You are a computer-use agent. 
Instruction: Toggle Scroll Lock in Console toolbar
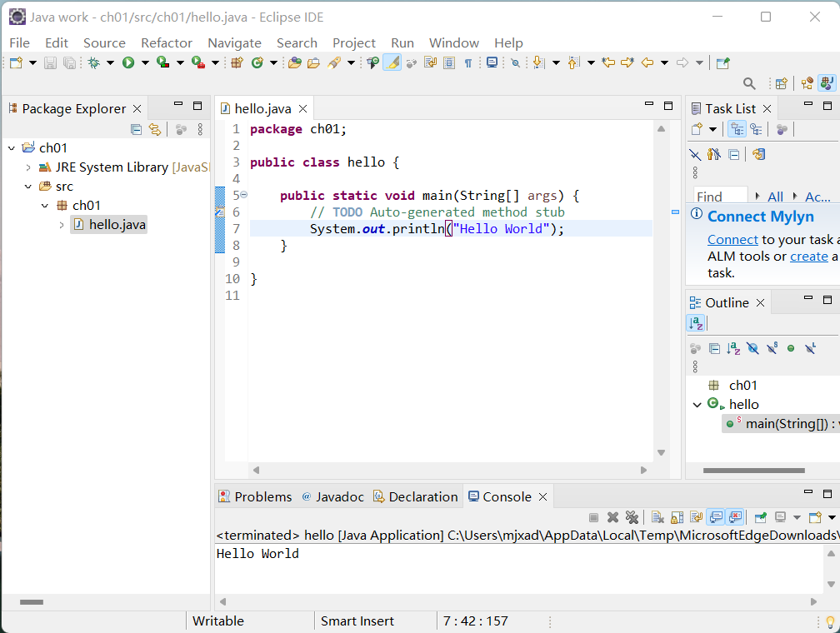click(x=677, y=517)
